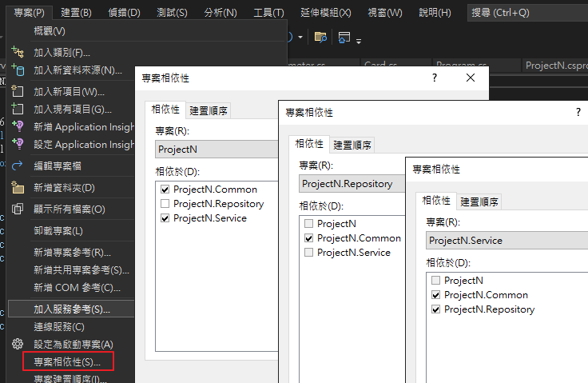Click the gear icon beside 設定為啟動專案(A)
Viewport: 588px width, 383px height.
click(18, 344)
